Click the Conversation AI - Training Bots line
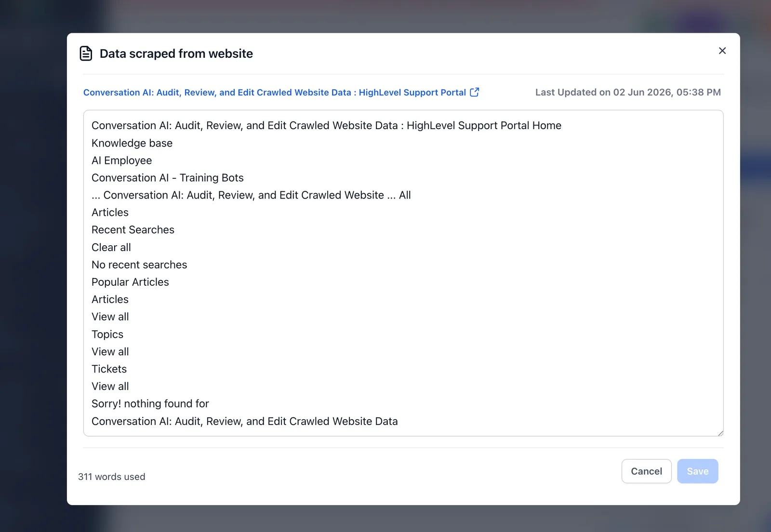Screen dimensions: 771x532 pyautogui.click(x=168, y=178)
